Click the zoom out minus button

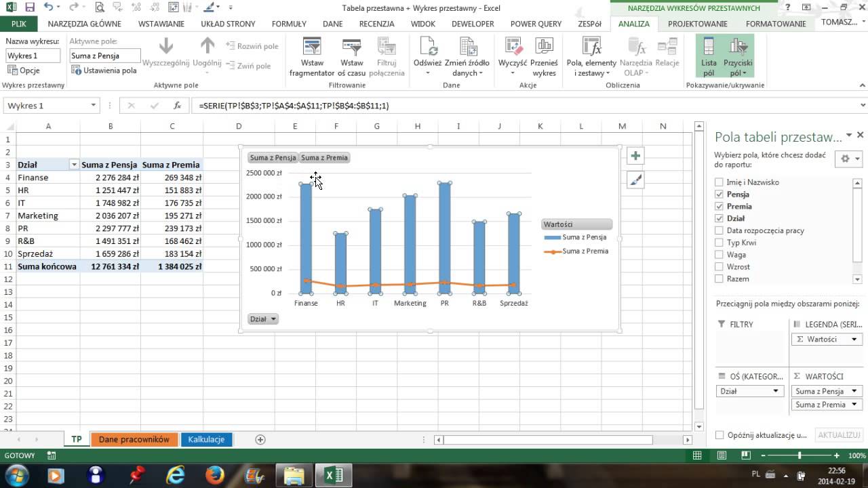click(763, 455)
